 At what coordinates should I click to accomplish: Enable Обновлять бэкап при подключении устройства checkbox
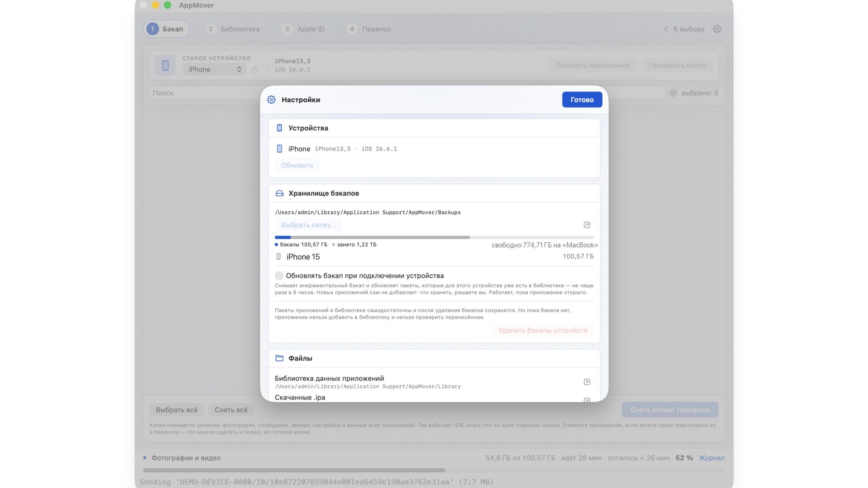point(279,276)
